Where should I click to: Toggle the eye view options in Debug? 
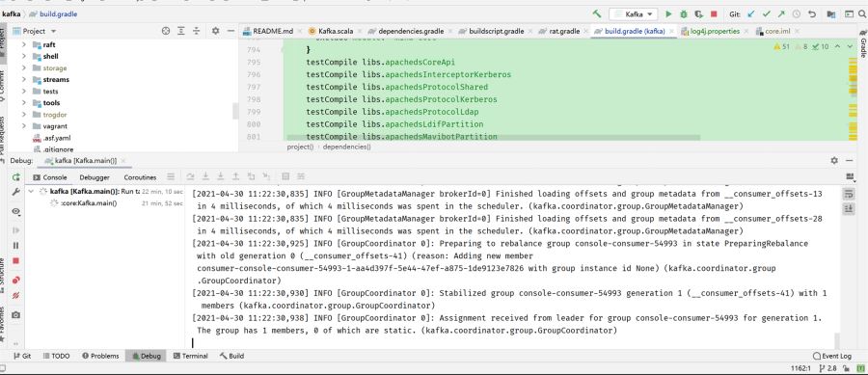(x=16, y=212)
